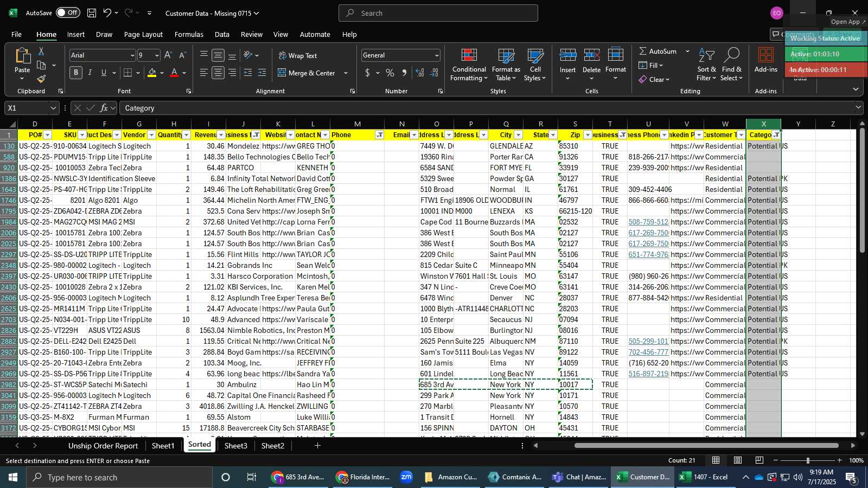Click the Name Box showing X1
Screen dimensions: 868x488
point(31,108)
